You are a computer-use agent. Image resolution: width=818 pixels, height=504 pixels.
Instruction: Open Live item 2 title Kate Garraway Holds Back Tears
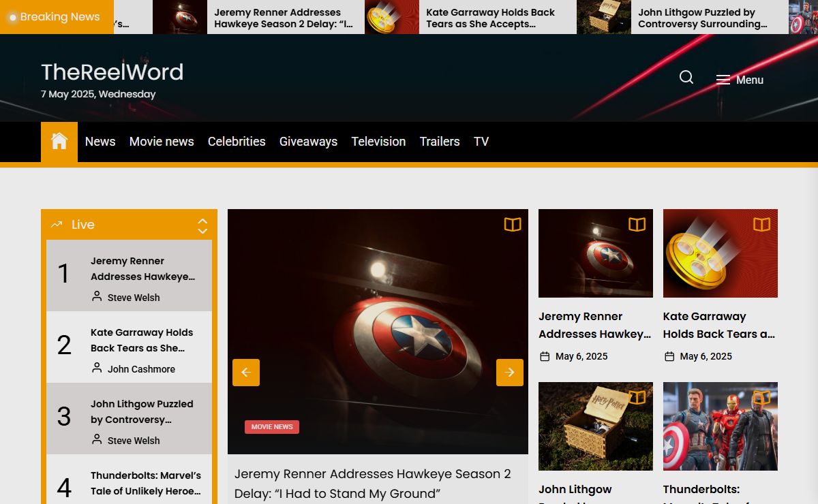click(142, 340)
